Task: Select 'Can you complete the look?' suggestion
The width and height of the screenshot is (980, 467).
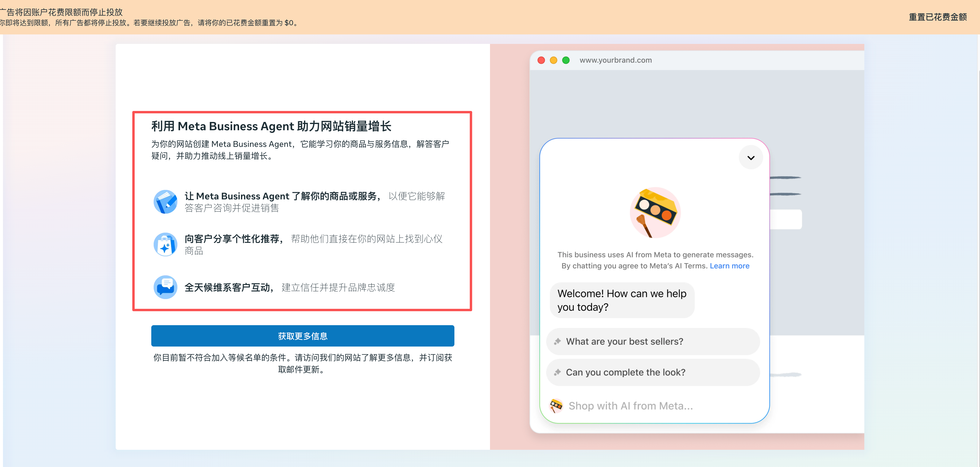Action: (x=653, y=372)
